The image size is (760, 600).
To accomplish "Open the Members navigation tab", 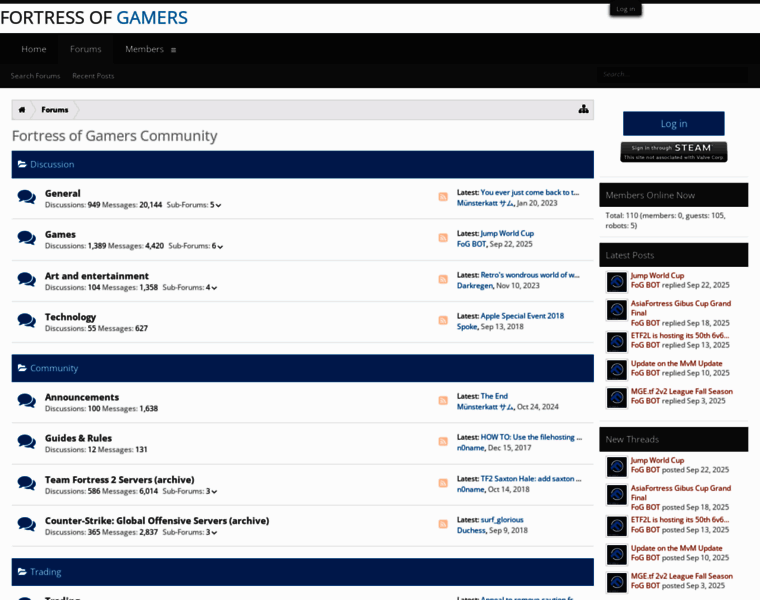I will point(144,49).
